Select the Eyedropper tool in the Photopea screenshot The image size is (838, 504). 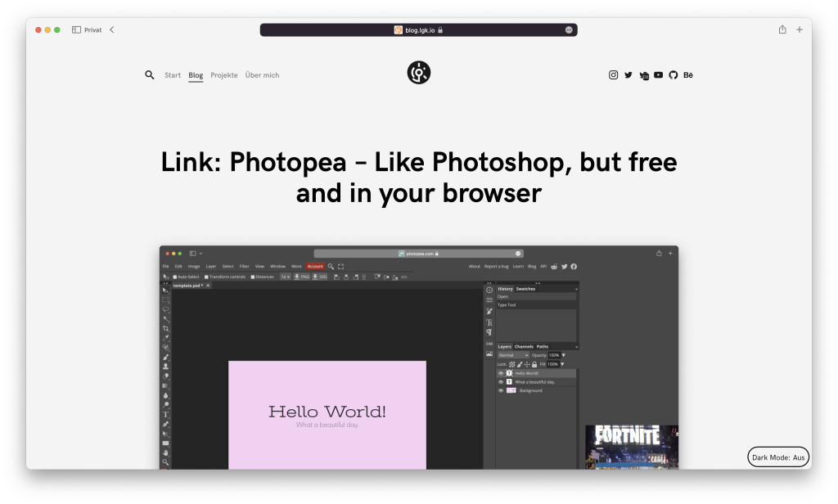point(165,338)
